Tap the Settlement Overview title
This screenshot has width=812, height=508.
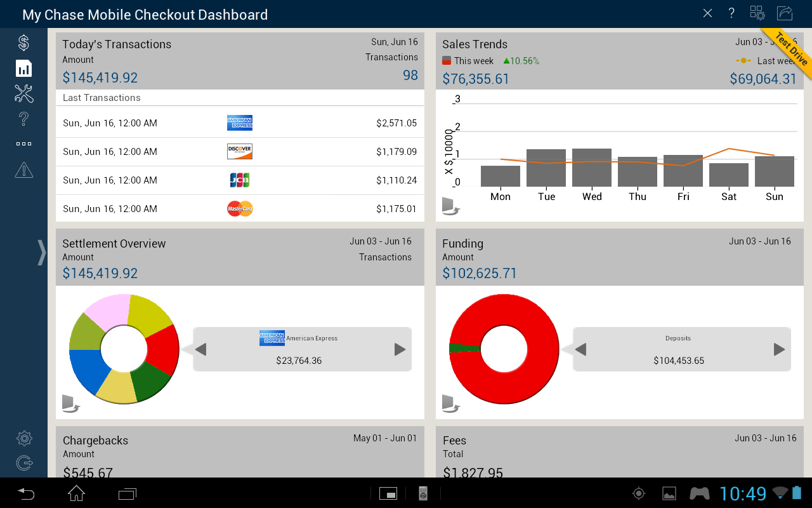click(114, 244)
